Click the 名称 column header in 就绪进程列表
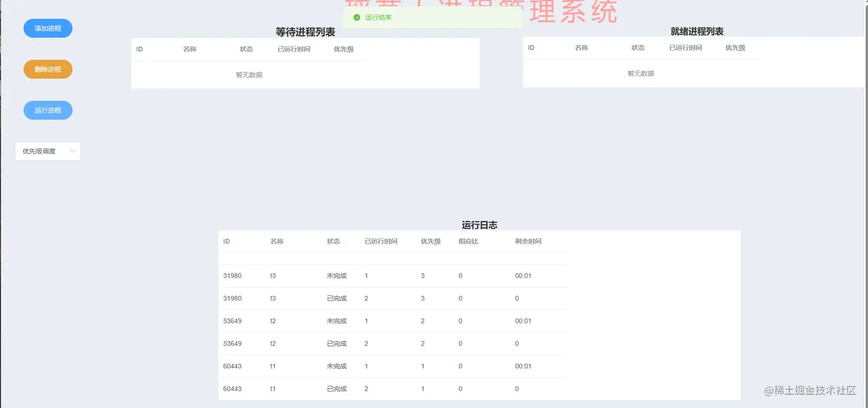 [582, 48]
